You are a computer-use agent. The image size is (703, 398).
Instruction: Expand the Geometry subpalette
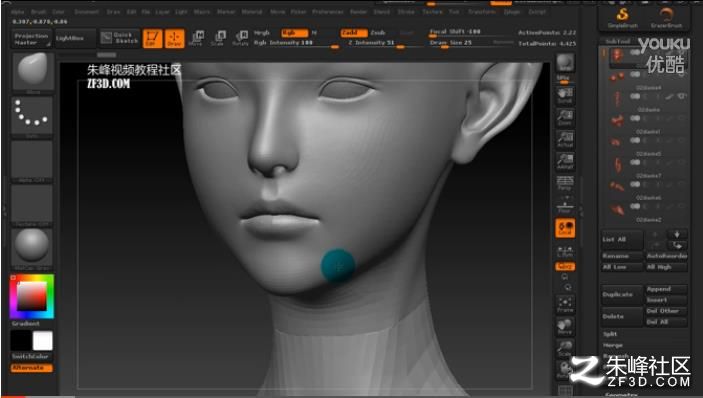tap(621, 395)
